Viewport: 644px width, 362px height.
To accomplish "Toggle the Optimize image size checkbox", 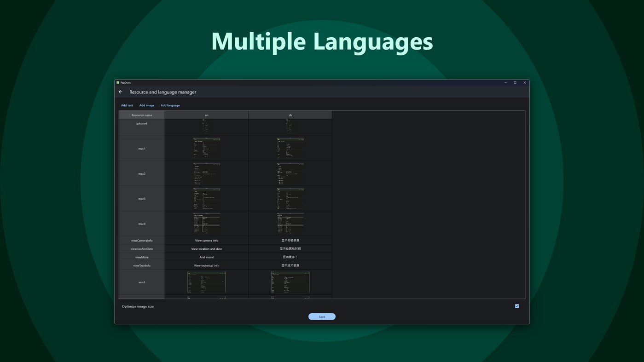I will click(517, 306).
